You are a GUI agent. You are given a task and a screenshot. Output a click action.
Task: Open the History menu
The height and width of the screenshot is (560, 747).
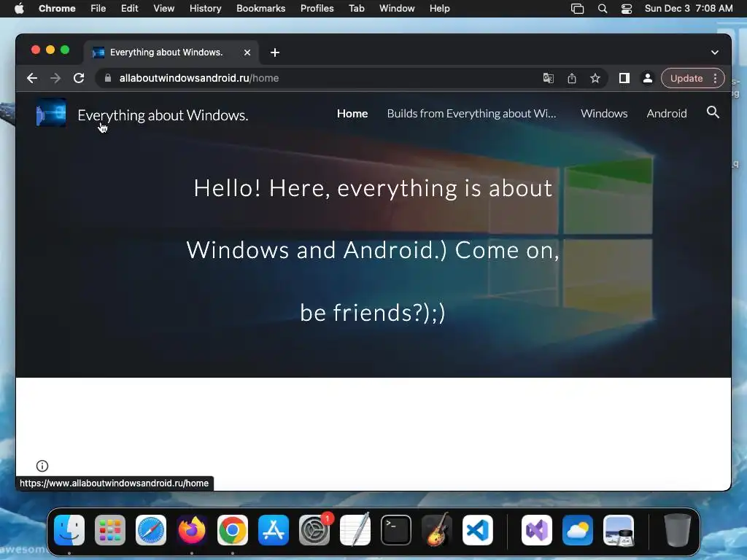[205, 9]
